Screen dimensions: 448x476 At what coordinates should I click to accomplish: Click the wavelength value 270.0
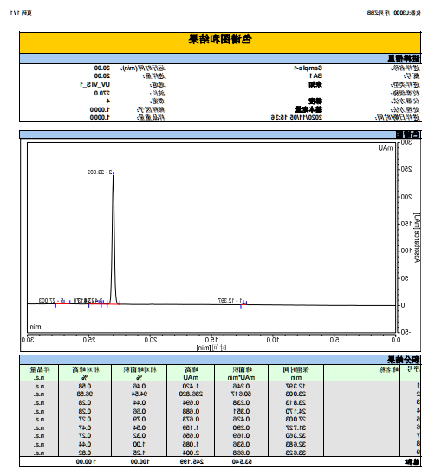[x=102, y=93]
